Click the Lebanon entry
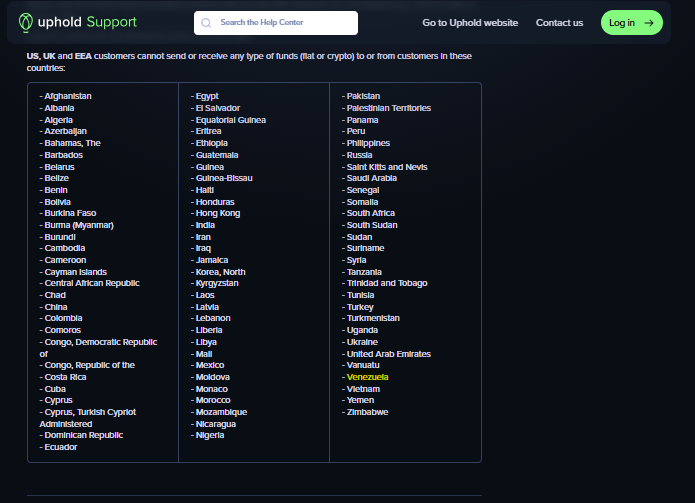 point(213,318)
